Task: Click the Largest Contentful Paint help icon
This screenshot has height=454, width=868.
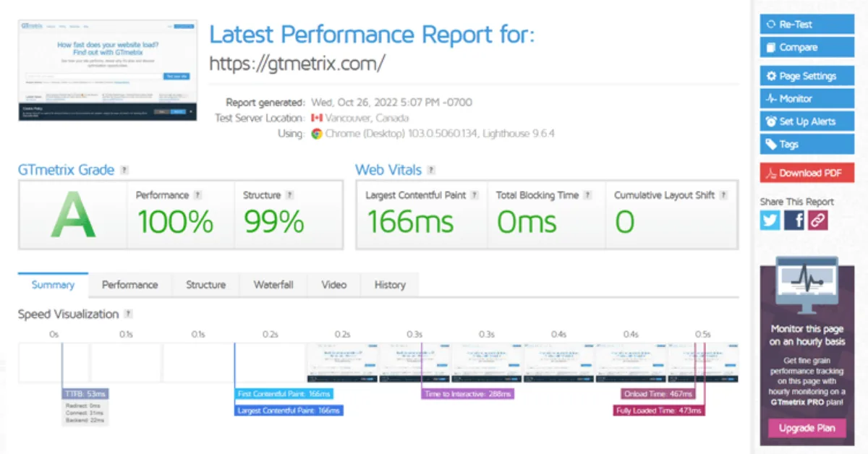Action: point(475,194)
